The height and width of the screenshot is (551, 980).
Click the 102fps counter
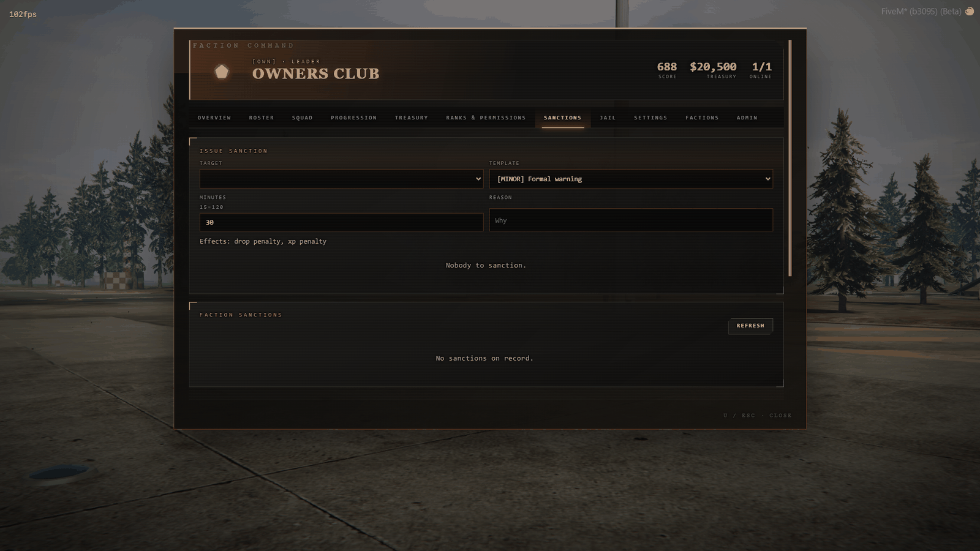point(23,14)
